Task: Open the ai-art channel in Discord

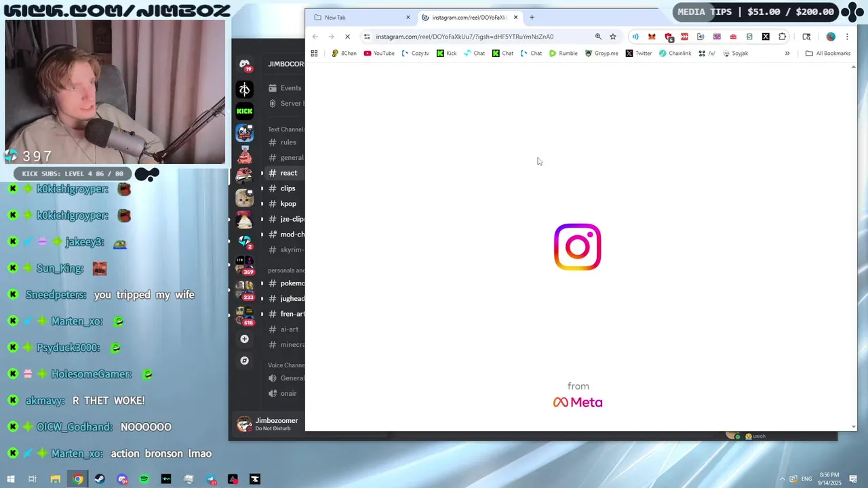Action: (285, 329)
